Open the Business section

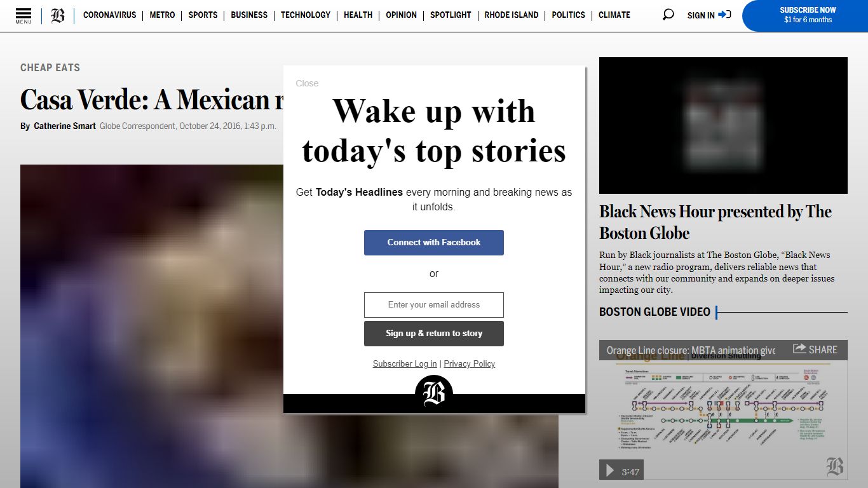pyautogui.click(x=249, y=15)
